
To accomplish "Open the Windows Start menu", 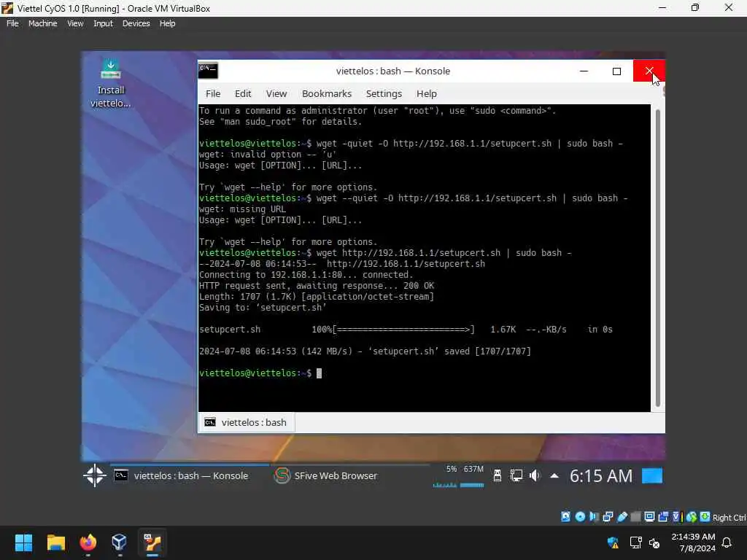I will [x=23, y=542].
